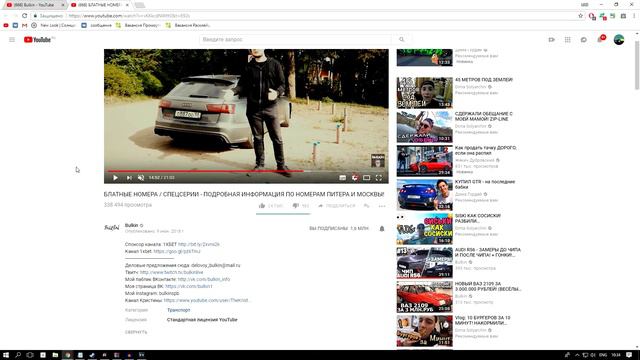Go to YouTube home via logo

click(x=37, y=40)
